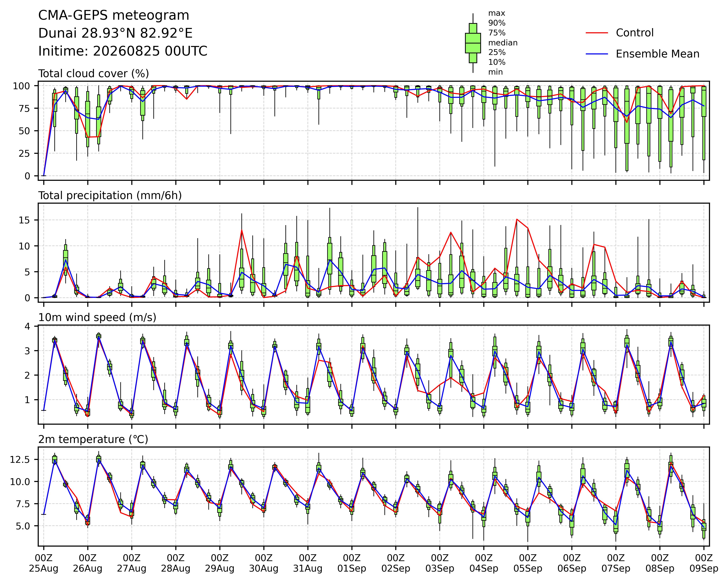Click the 2m temperature (℃) panel title
The height and width of the screenshot is (583, 728).
93,439
